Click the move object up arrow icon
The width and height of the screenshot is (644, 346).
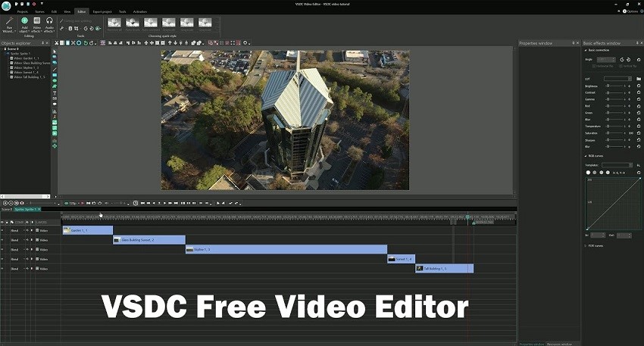pyautogui.click(x=170, y=42)
